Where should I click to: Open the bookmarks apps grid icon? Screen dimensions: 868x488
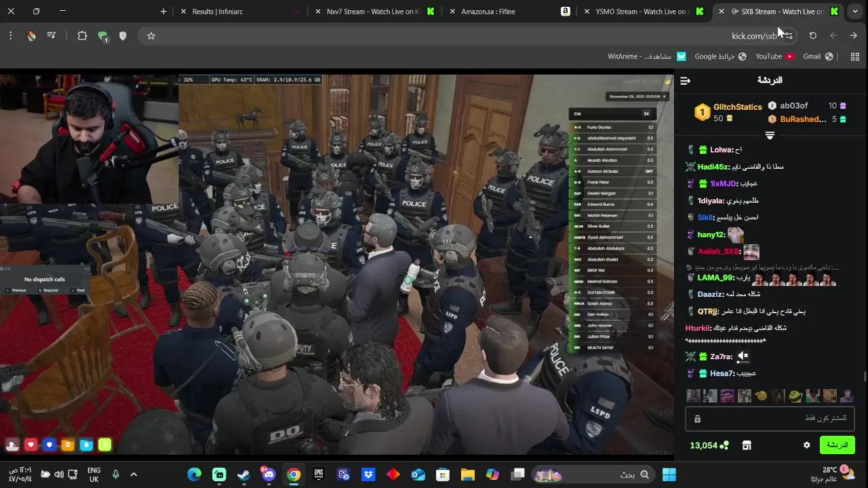(x=854, y=57)
